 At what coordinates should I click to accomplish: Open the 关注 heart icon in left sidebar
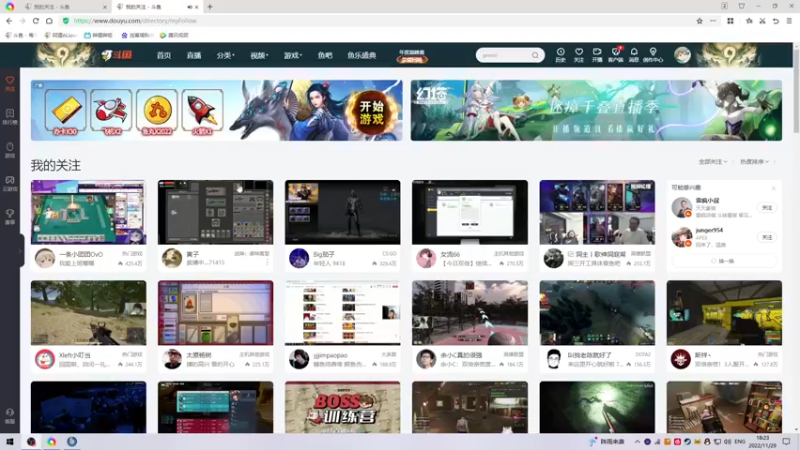(10, 83)
